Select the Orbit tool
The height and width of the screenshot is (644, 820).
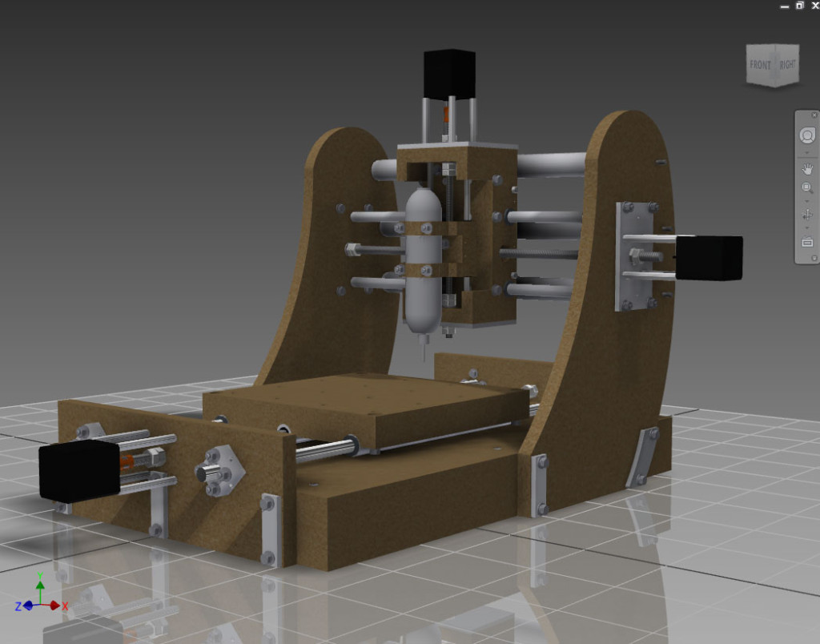(807, 215)
